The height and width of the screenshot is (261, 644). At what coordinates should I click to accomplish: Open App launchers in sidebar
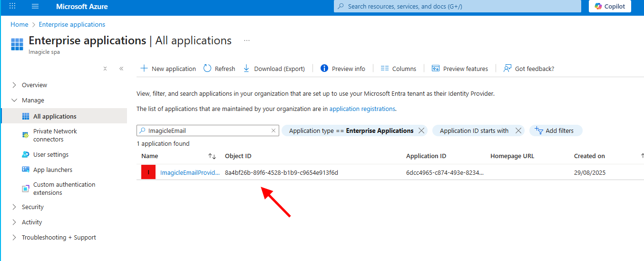coord(52,170)
